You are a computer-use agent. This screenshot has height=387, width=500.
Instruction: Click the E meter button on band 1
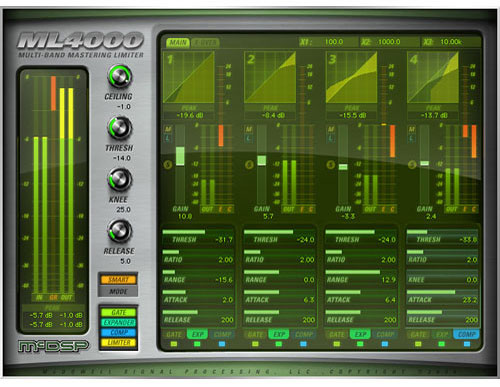point(221,209)
